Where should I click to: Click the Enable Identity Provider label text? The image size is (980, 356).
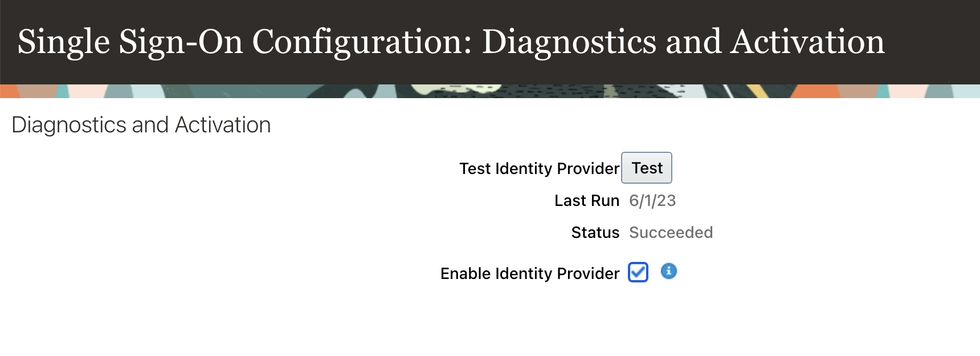click(529, 274)
